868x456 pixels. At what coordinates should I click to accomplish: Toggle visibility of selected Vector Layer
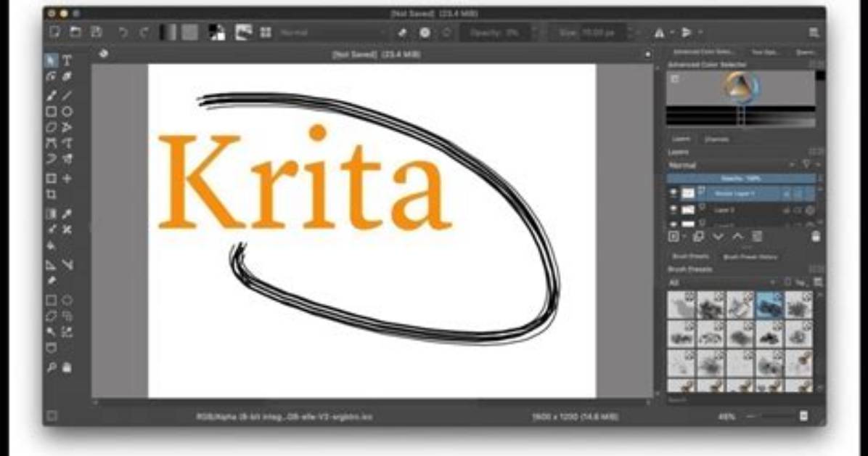tap(673, 193)
